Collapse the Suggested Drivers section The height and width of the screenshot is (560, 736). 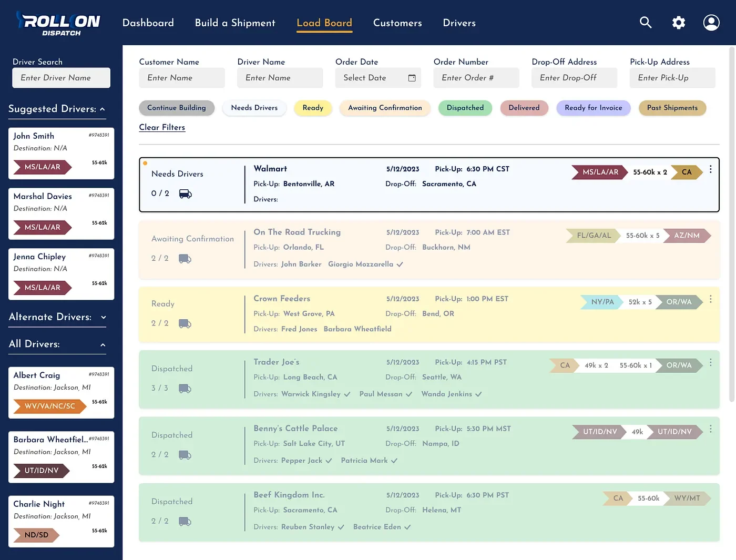coord(103,109)
